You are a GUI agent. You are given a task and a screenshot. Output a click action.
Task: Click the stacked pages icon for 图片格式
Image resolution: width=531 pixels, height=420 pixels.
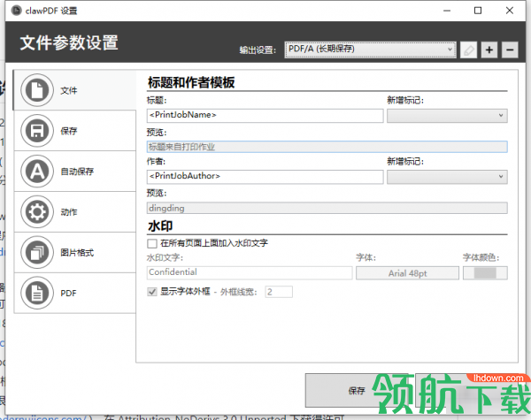pos(37,253)
